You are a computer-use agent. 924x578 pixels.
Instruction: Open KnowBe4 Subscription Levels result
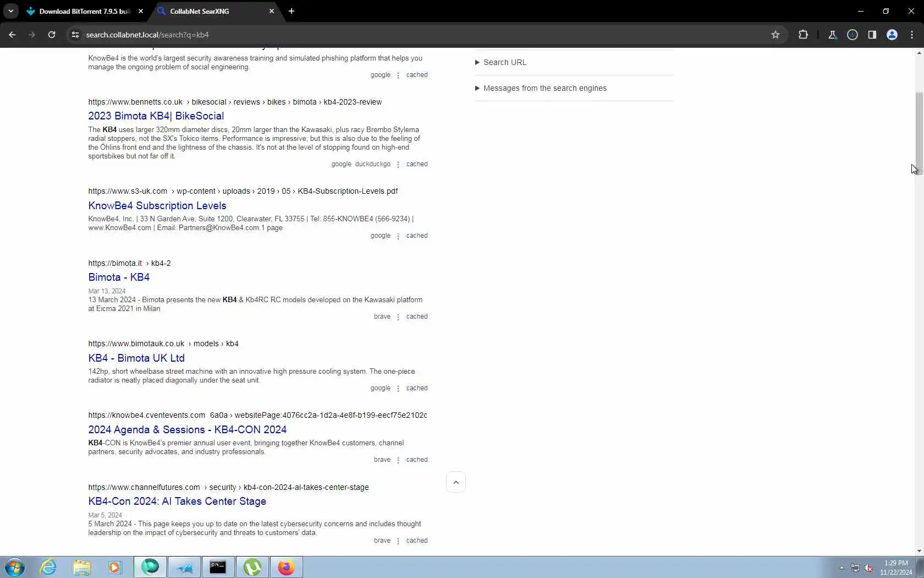pos(157,205)
